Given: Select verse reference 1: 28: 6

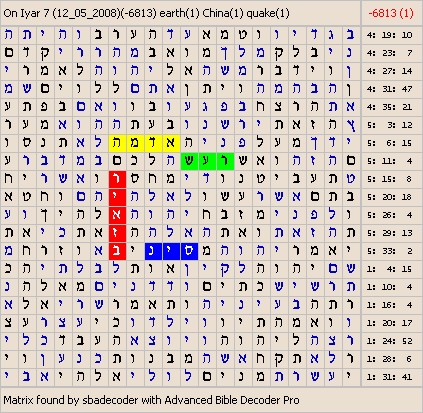Looking at the screenshot, I should [389, 359].
